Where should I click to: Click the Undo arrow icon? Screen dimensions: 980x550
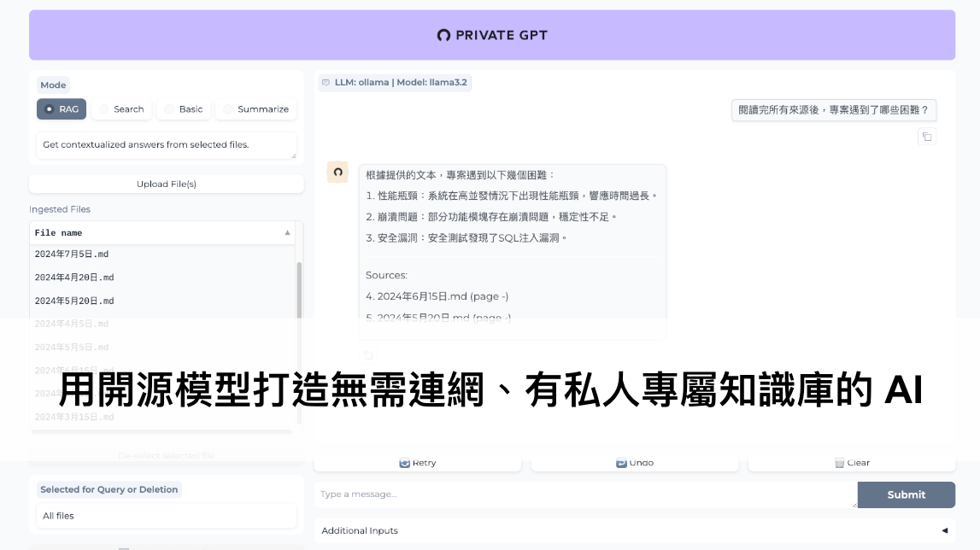[x=620, y=462]
